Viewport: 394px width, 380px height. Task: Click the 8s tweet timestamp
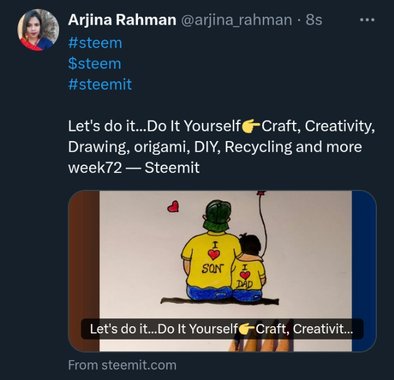[x=314, y=20]
